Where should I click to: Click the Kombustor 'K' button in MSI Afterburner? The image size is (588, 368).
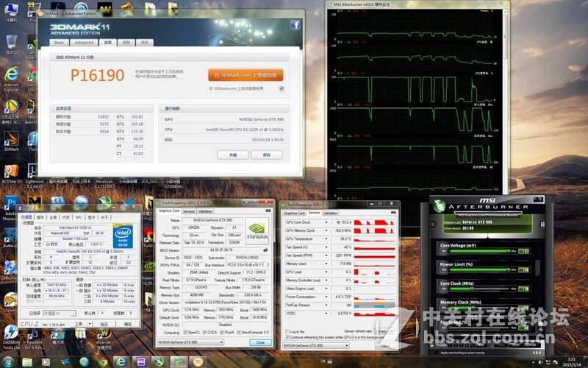(x=434, y=224)
